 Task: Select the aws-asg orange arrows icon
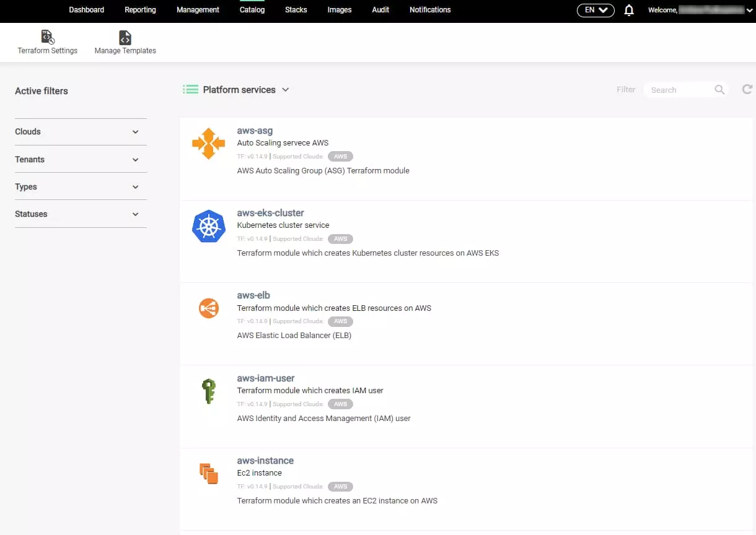[209, 144]
